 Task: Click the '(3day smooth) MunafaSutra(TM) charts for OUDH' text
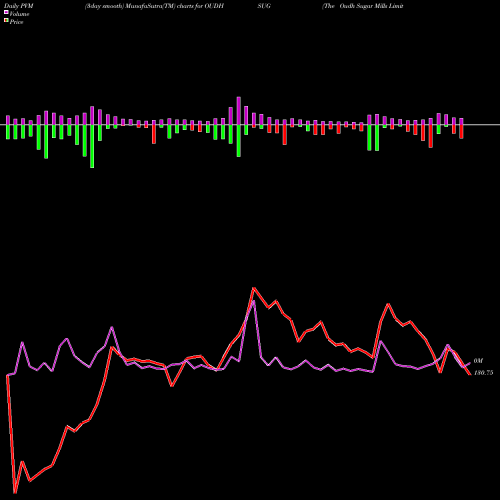point(154,6)
